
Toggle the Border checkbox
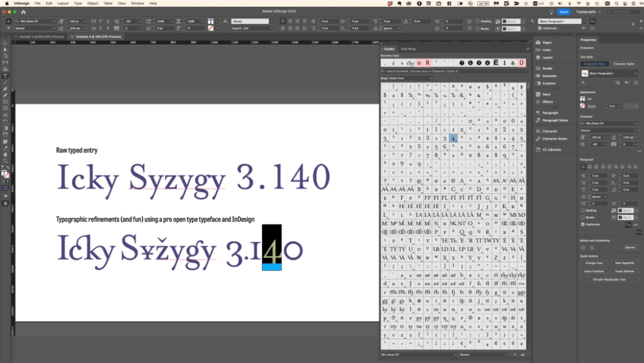tap(582, 217)
